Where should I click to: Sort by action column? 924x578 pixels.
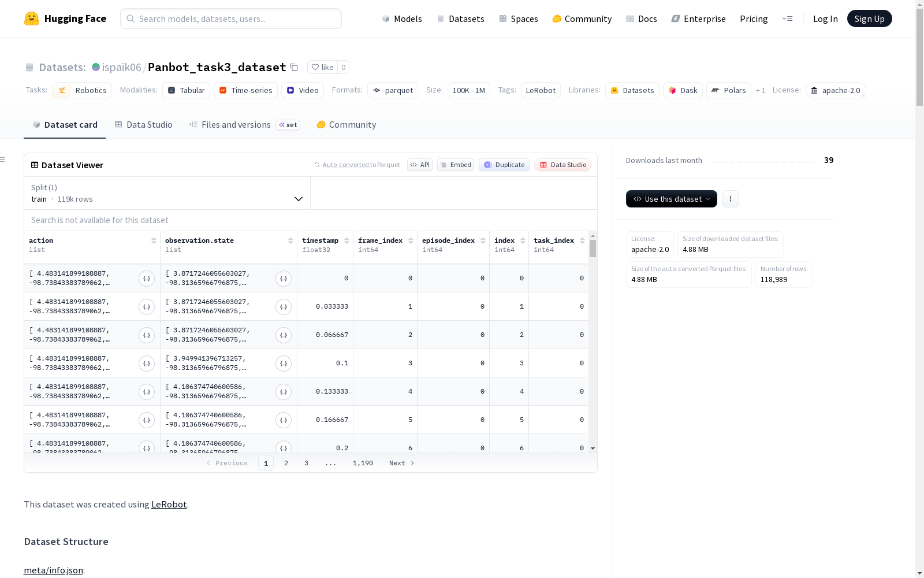coord(154,240)
